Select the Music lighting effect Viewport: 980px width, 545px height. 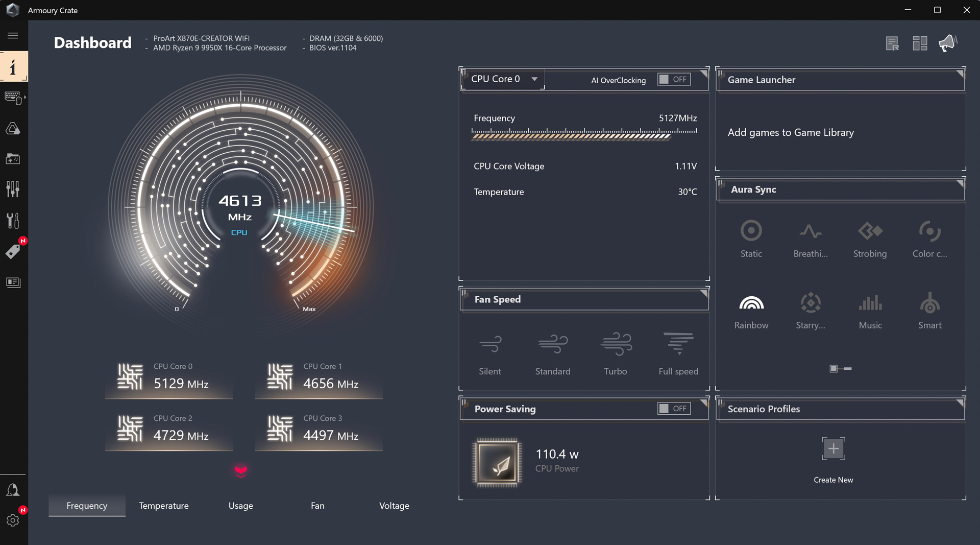(870, 311)
